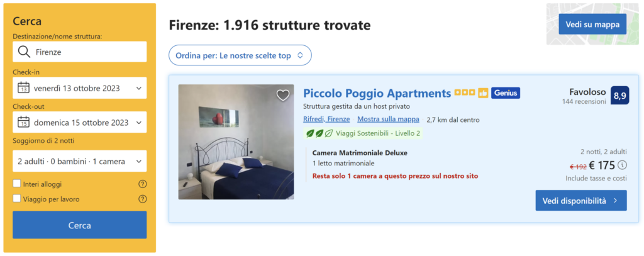Image resolution: width=644 pixels, height=256 pixels.
Task: Open Vedi su mappa map view
Action: (x=592, y=24)
